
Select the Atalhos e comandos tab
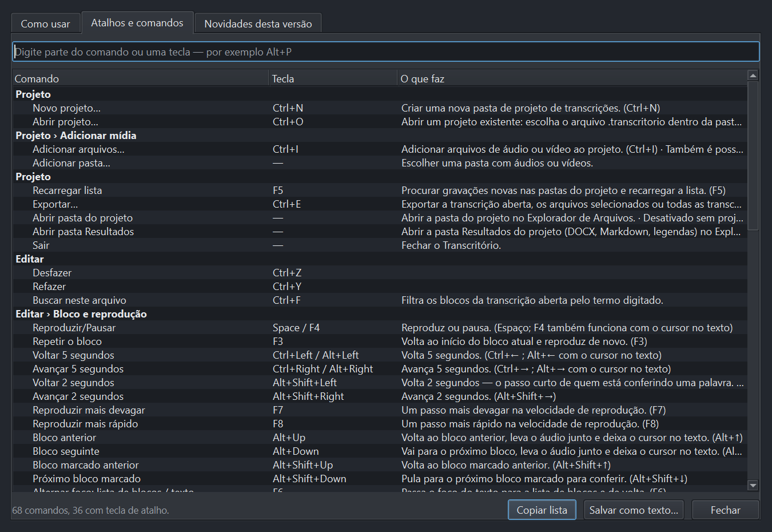137,22
